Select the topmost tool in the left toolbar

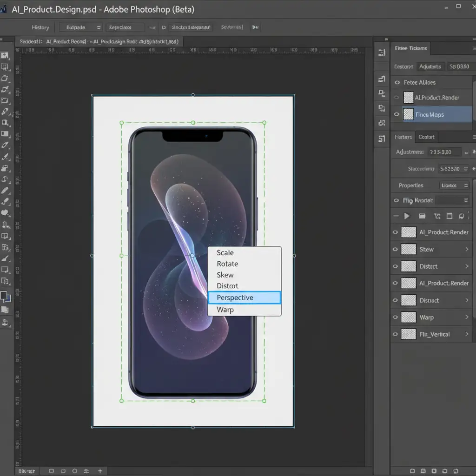click(x=5, y=56)
